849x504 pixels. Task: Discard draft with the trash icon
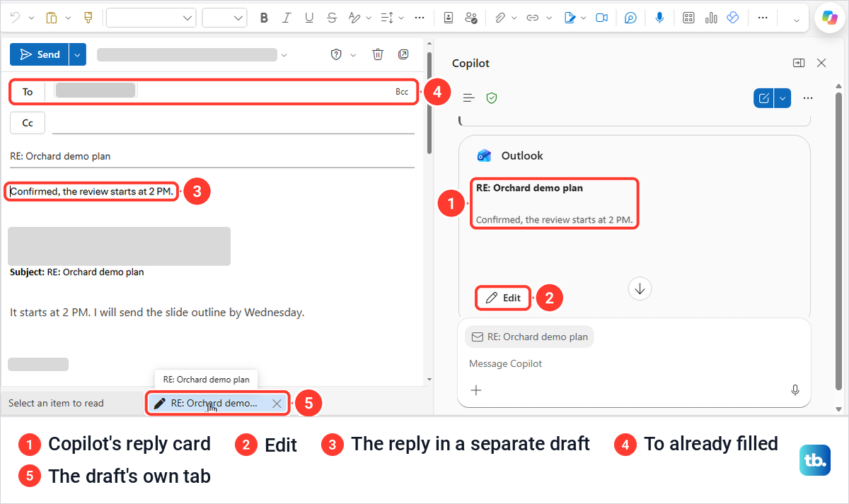click(378, 54)
